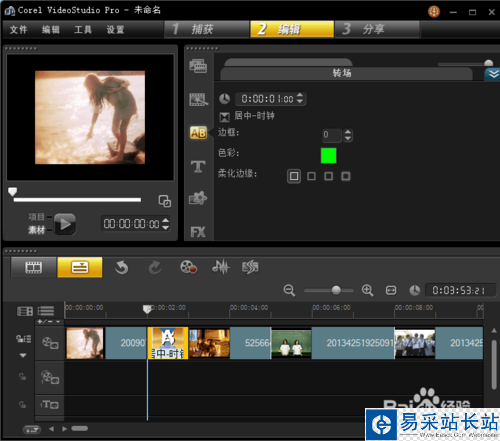
Task: Switch to Timeline view
Action: (80, 267)
